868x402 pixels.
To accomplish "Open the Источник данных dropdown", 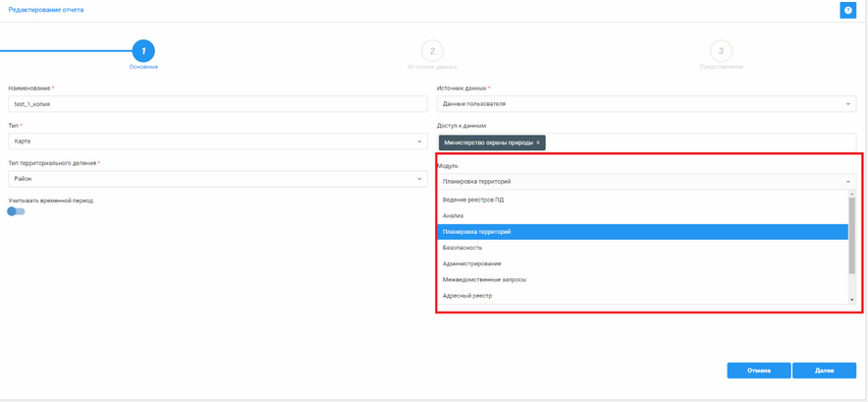I will point(645,104).
